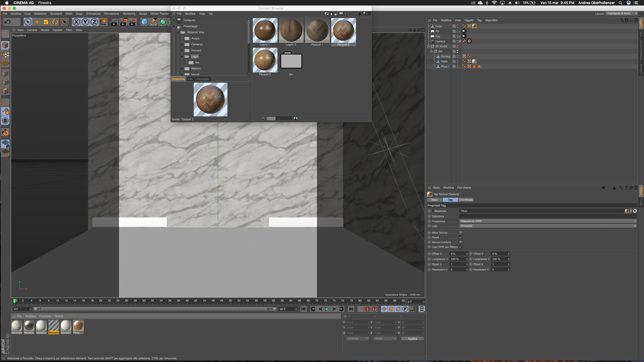This screenshot has width=644, height=362.
Task: Open the Rendering menu
Action: coord(129,14)
